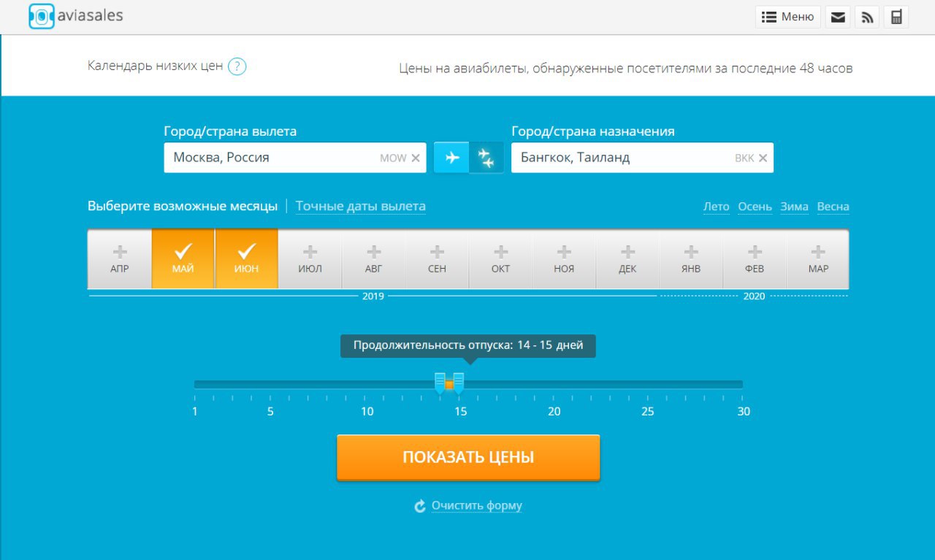
Task: Add the ФЕВ month
Action: pos(755,259)
